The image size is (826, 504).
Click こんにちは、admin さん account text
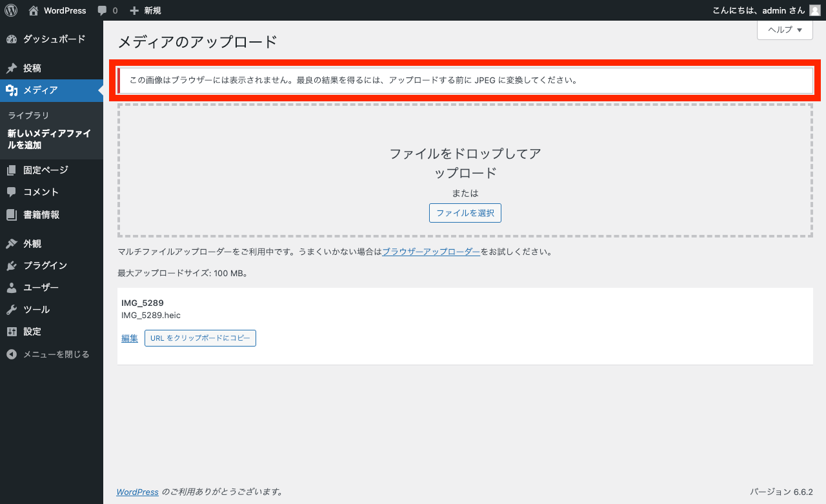coord(758,11)
